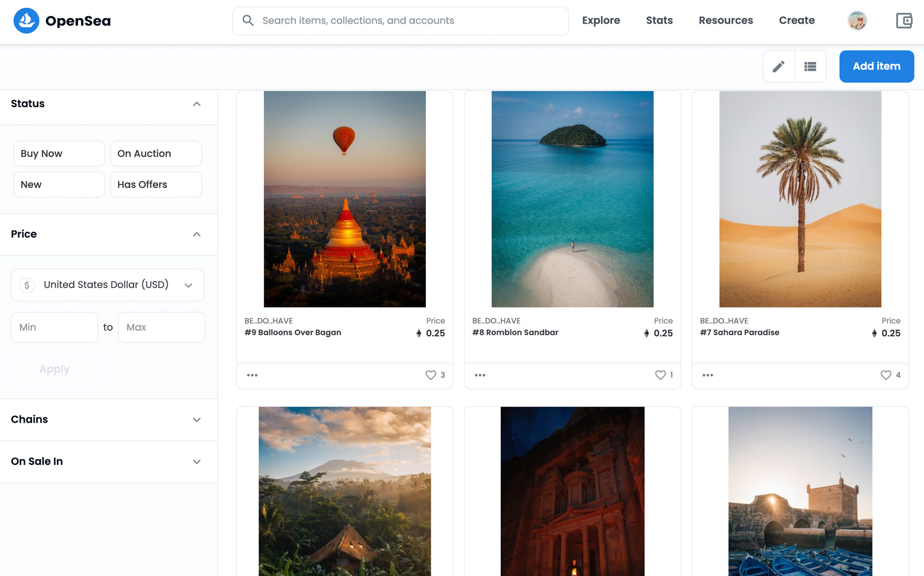Click inside the Min price field

(54, 327)
